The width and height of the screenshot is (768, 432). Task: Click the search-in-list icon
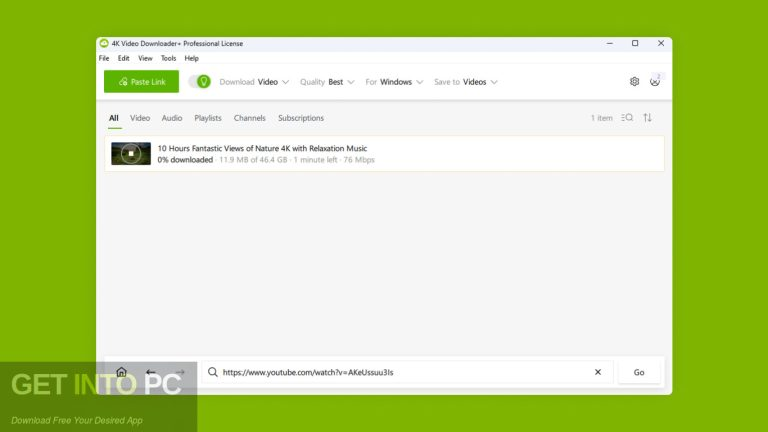coord(627,118)
